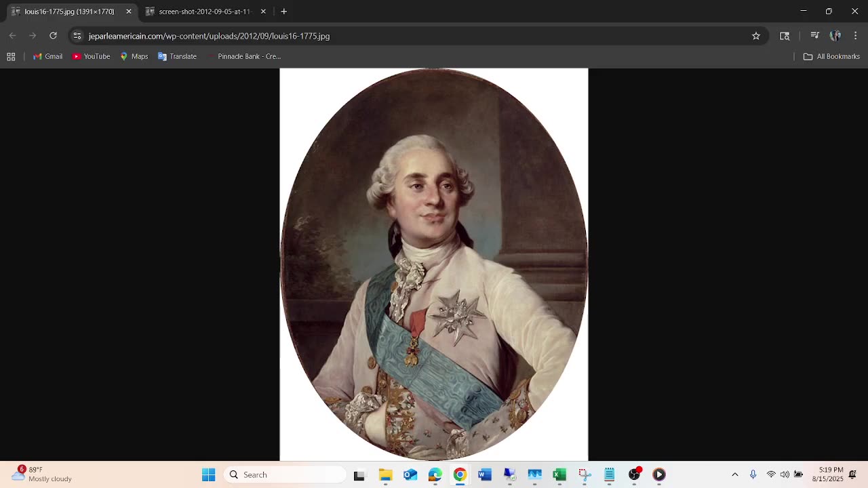Open Google Chrome from the taskbar
868x488 pixels.
tap(460, 474)
